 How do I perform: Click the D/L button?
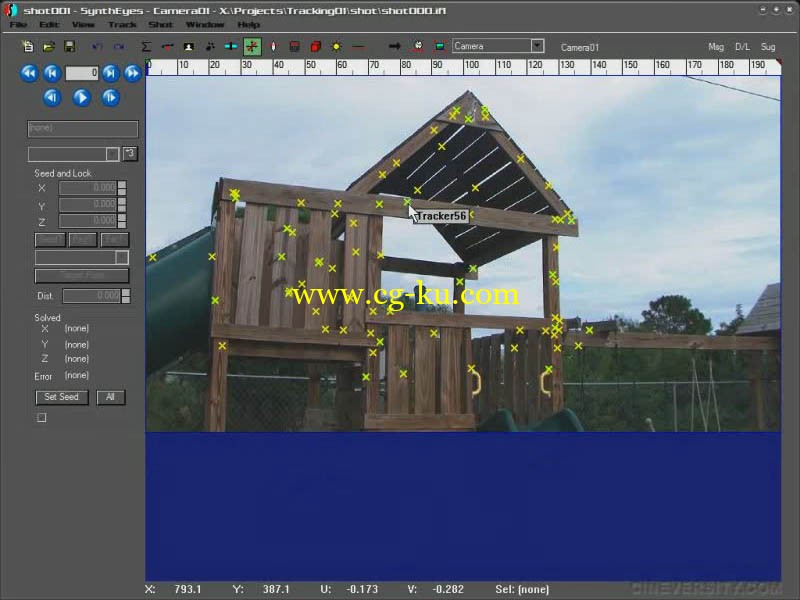tap(742, 47)
